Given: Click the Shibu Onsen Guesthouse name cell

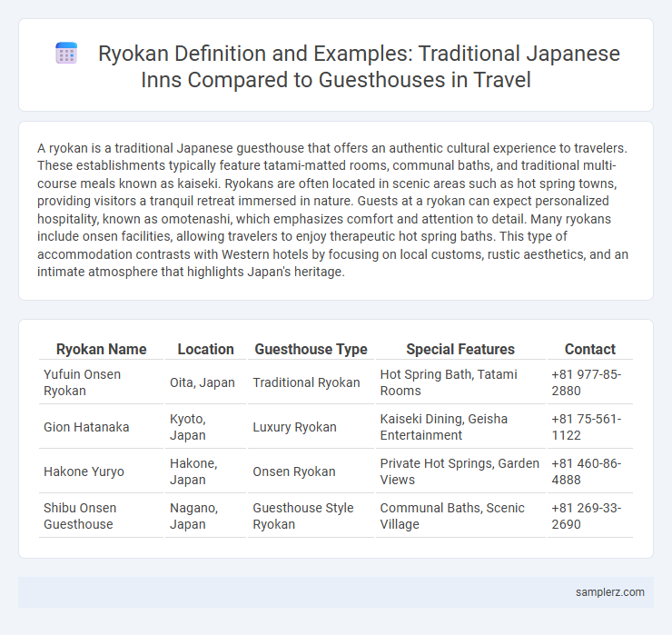Looking at the screenshot, I should (101, 516).
